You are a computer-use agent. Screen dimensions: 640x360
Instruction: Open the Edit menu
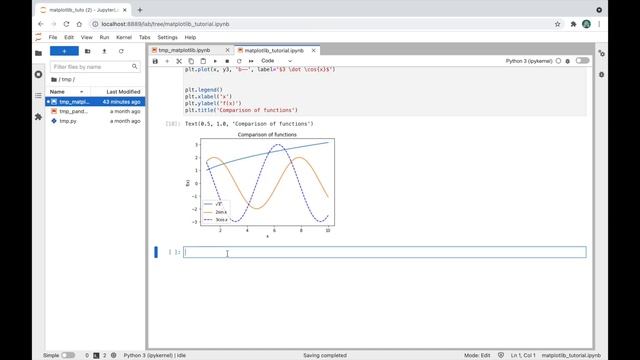pos(69,37)
